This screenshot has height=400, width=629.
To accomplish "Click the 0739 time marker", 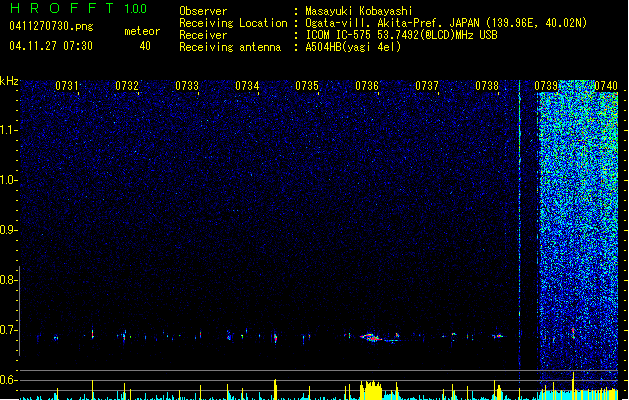I will coord(546,86).
